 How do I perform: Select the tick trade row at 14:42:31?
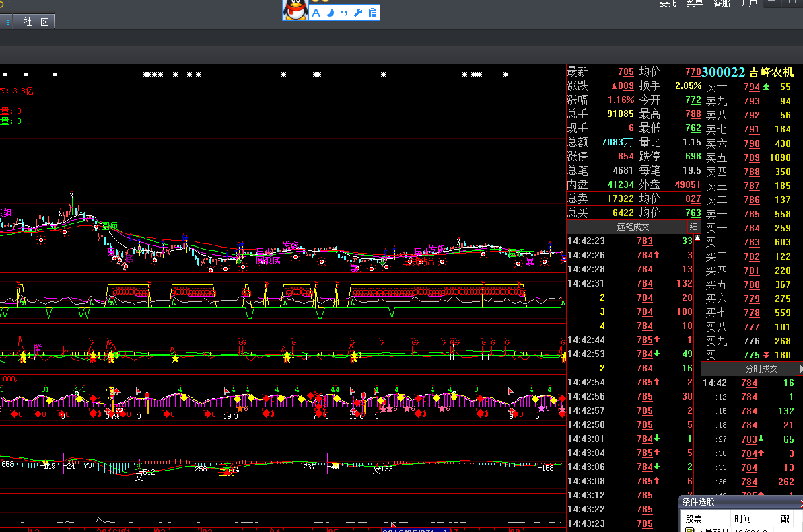click(x=630, y=283)
